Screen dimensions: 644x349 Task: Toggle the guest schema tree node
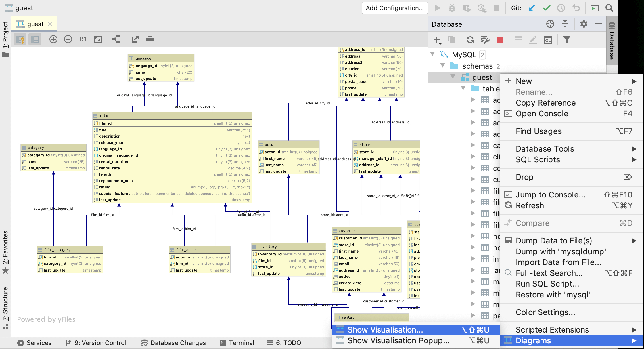pos(453,77)
